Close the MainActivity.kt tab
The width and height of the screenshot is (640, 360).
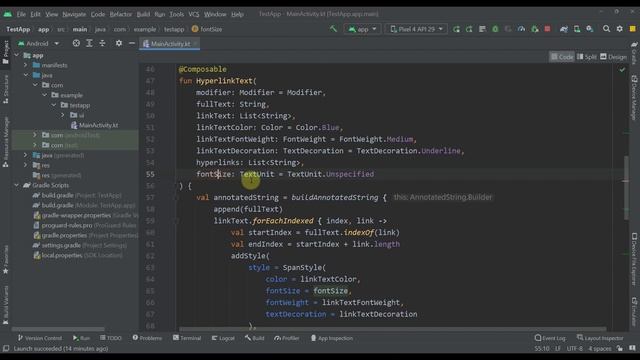pyautogui.click(x=196, y=44)
